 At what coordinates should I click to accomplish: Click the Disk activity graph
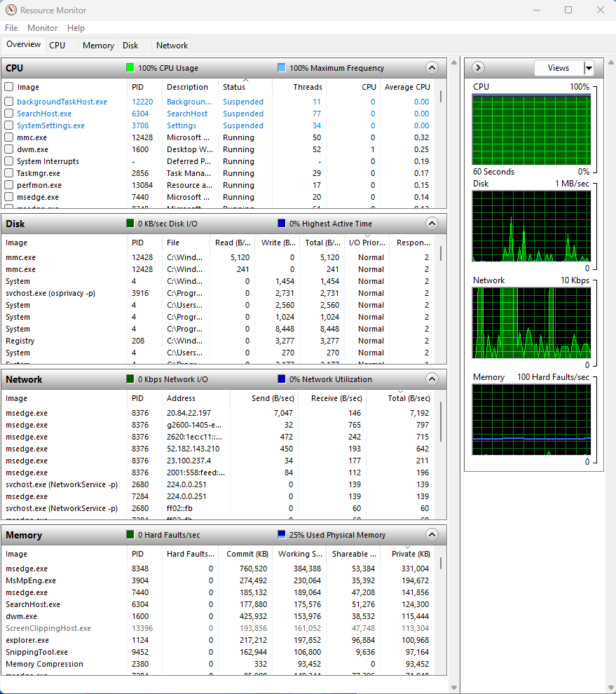coord(531,226)
